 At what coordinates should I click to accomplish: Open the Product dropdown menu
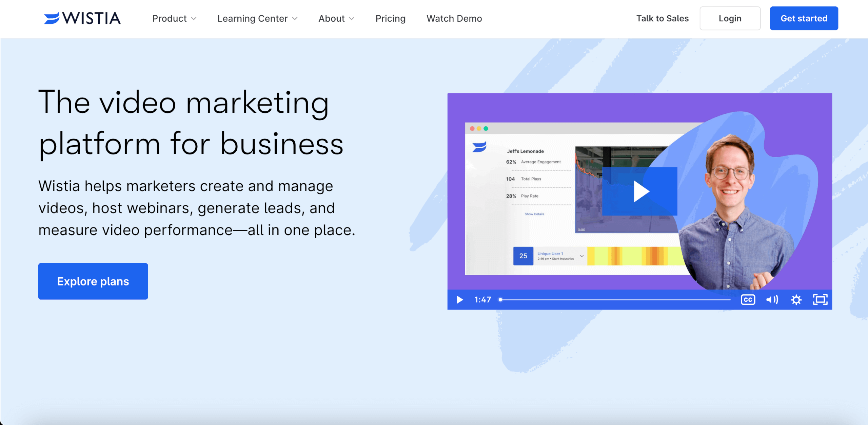pos(174,18)
